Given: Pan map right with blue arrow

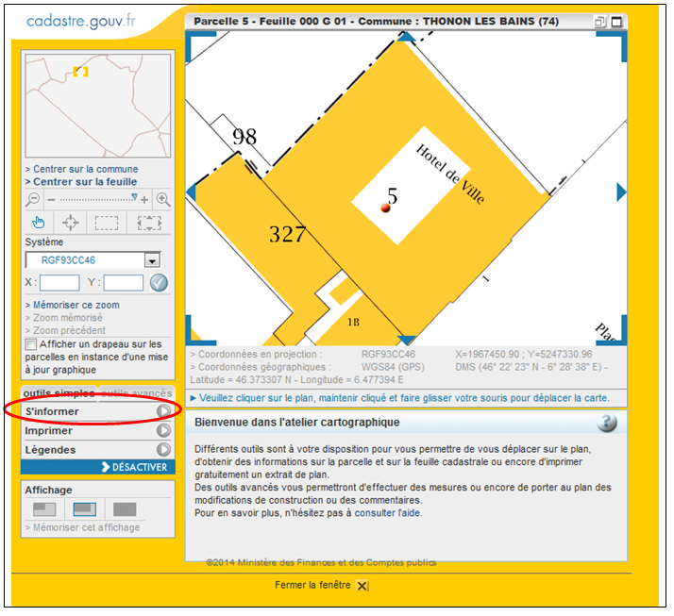Looking at the screenshot, I should (x=620, y=192).
